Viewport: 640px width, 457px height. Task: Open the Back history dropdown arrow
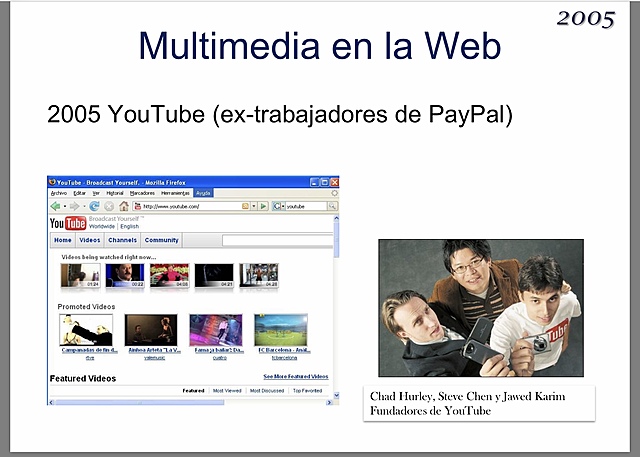click(64, 206)
